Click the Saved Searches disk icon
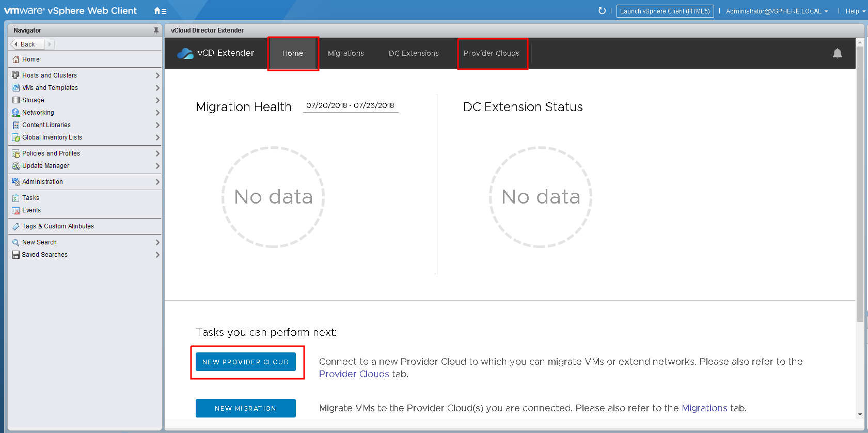This screenshot has width=868, height=433. point(15,255)
